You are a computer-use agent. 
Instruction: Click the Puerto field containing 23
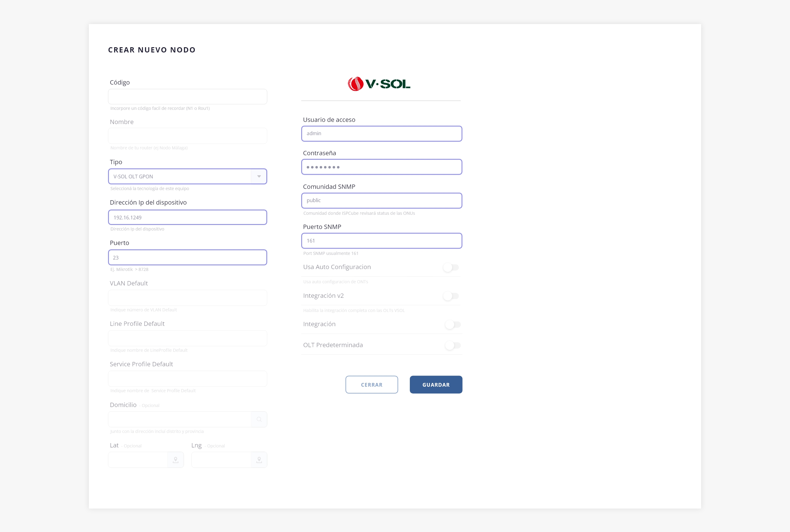[x=187, y=258]
